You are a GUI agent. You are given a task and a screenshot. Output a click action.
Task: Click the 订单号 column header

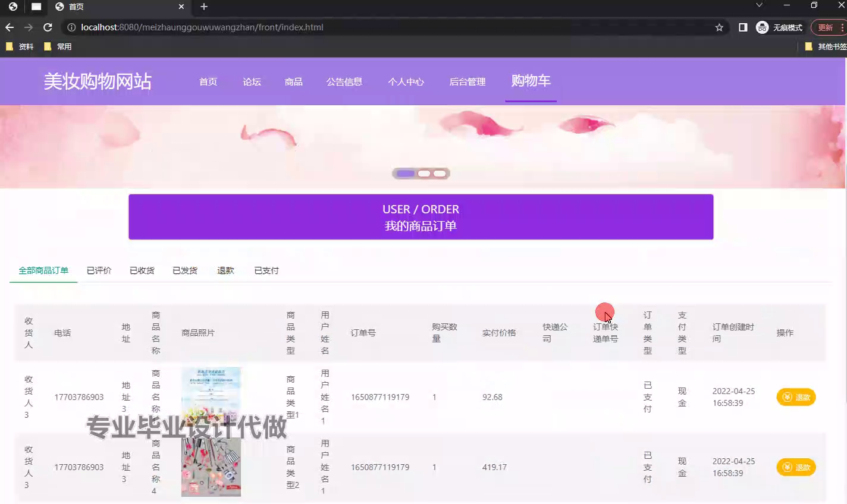(x=363, y=333)
